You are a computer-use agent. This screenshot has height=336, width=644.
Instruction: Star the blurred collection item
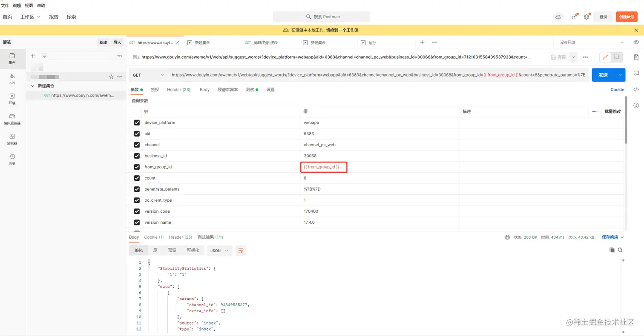(111, 77)
